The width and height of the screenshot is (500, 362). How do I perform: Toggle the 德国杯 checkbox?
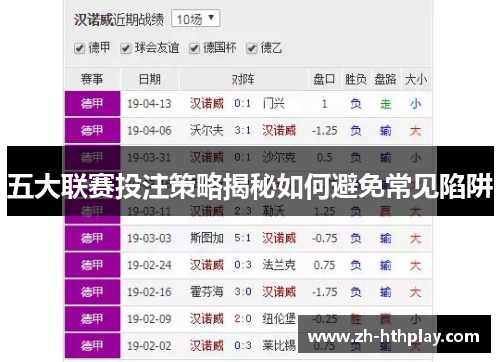(x=194, y=48)
